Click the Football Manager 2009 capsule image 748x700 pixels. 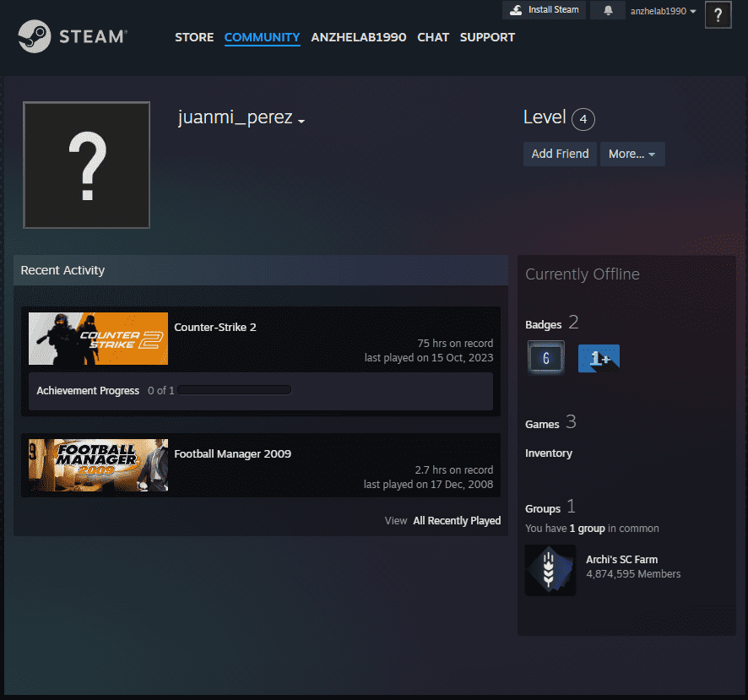(x=98, y=464)
